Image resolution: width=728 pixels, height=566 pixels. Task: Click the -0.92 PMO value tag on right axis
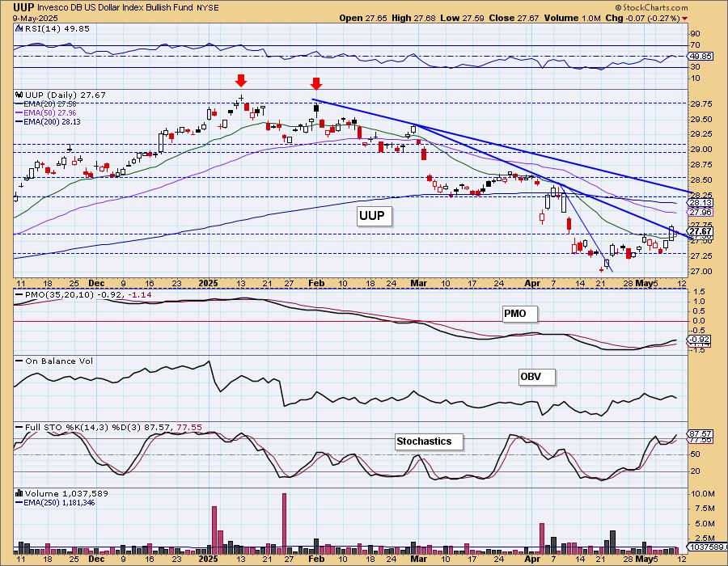click(x=700, y=340)
